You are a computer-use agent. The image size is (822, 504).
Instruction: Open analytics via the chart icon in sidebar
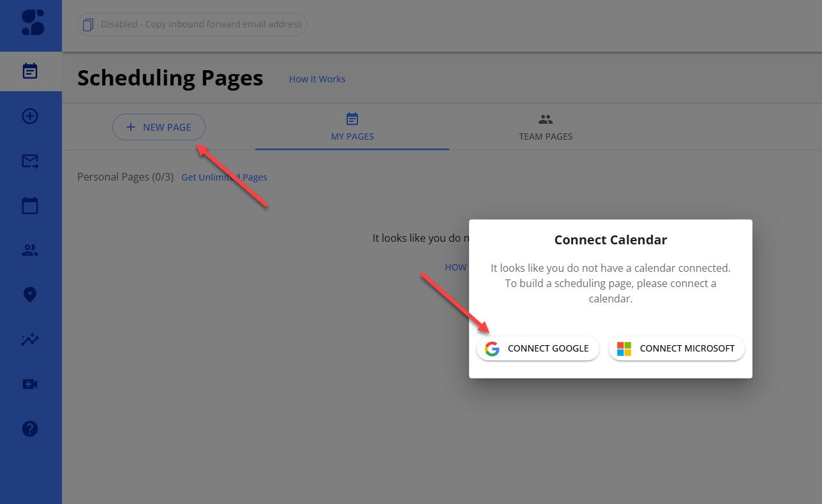click(30, 339)
